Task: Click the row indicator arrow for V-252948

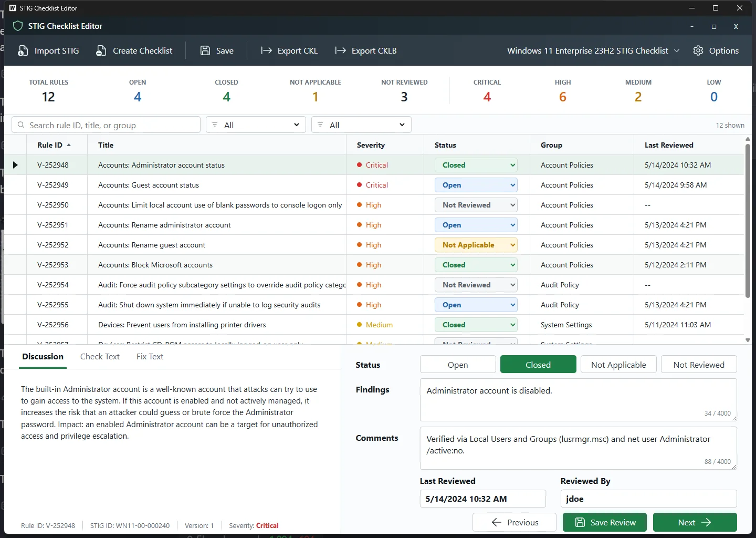Action: click(15, 165)
